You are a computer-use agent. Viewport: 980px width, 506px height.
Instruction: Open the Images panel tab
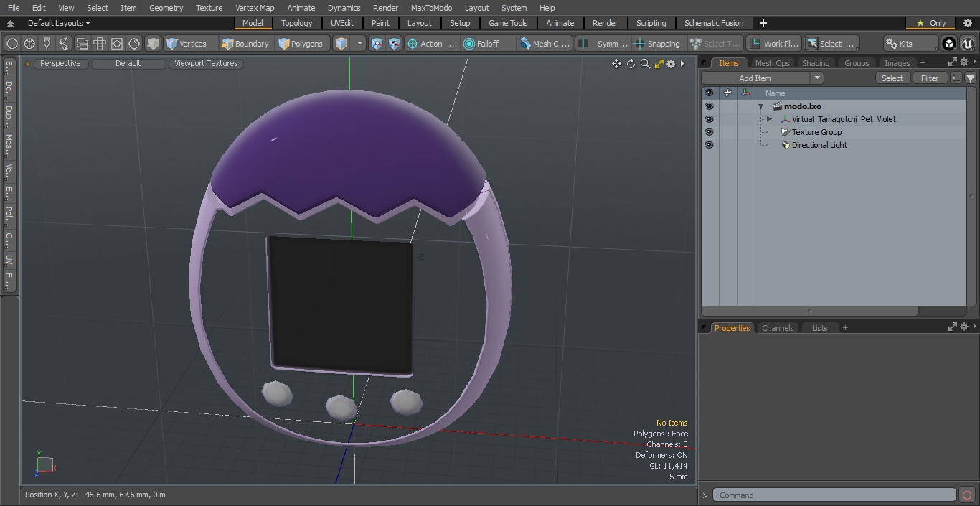point(897,63)
